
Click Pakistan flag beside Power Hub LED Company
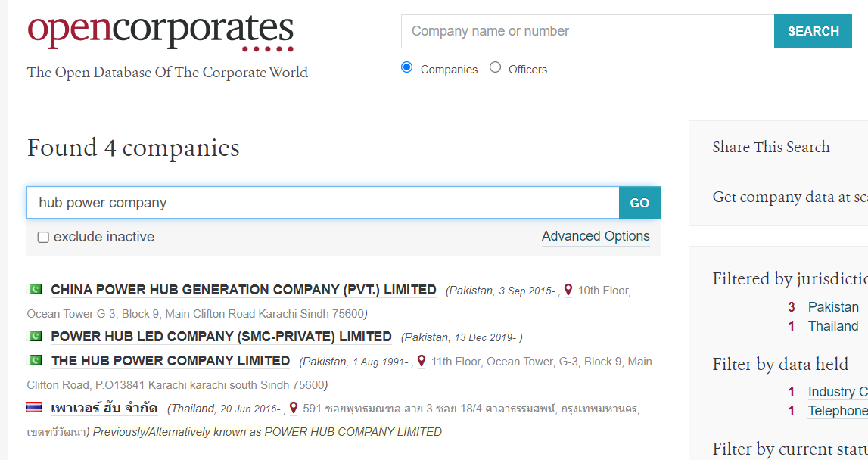tap(35, 336)
